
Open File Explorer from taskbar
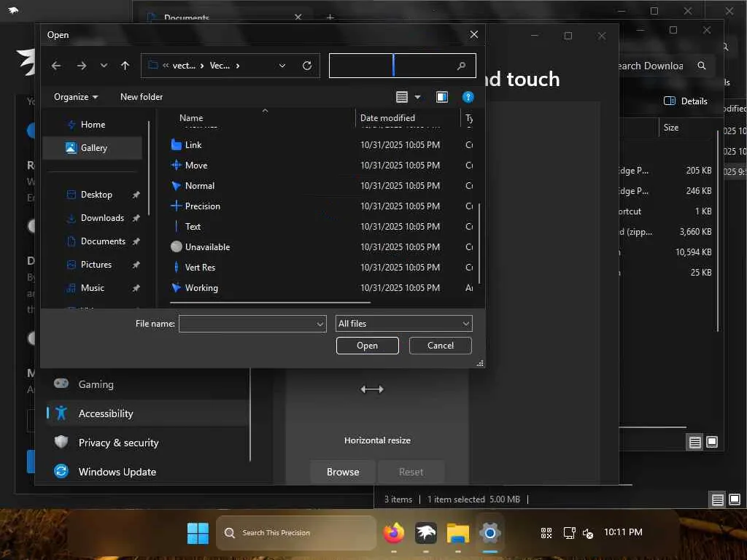(x=458, y=533)
